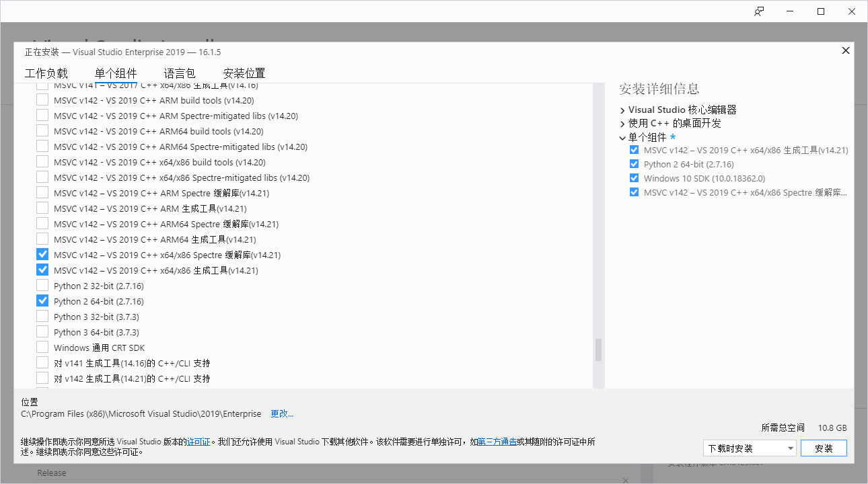The height and width of the screenshot is (484, 868).
Task: Close the Visual Studio Installer window
Action: point(852,11)
